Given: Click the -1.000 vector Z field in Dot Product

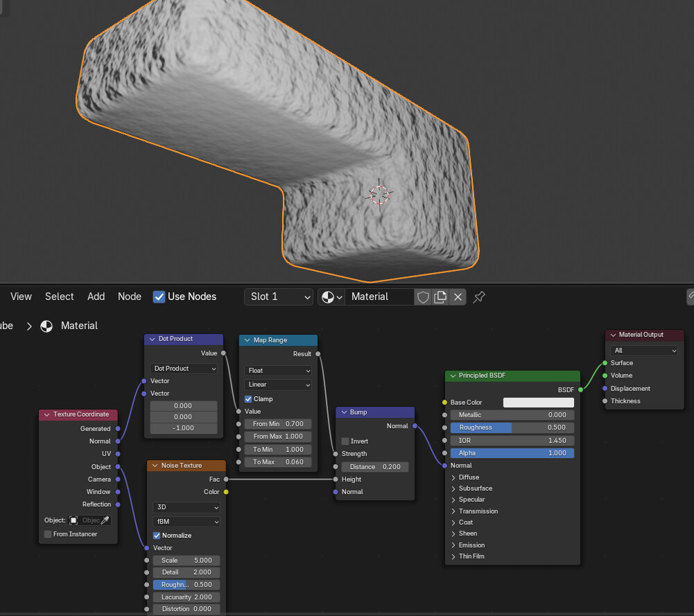Looking at the screenshot, I should pyautogui.click(x=184, y=428).
